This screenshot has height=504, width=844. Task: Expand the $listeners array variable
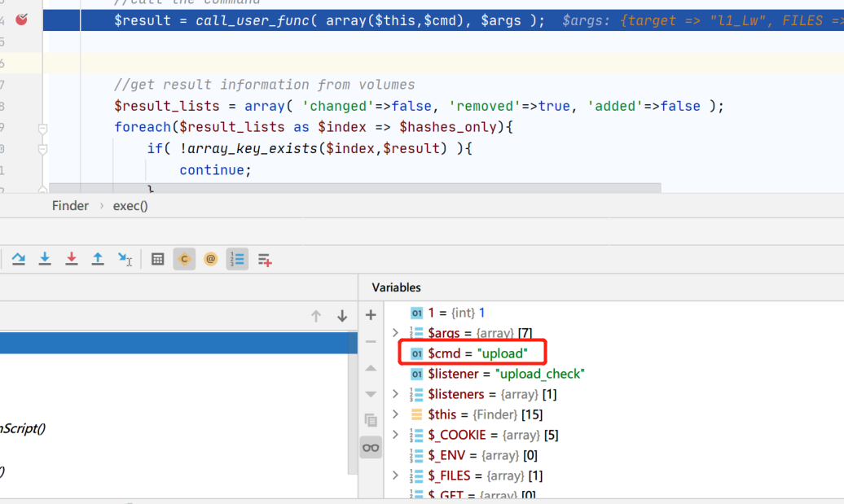click(x=396, y=394)
